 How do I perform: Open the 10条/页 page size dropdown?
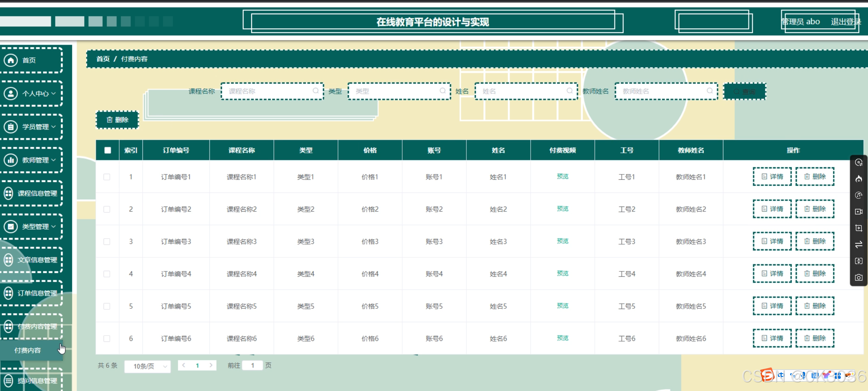tap(147, 366)
